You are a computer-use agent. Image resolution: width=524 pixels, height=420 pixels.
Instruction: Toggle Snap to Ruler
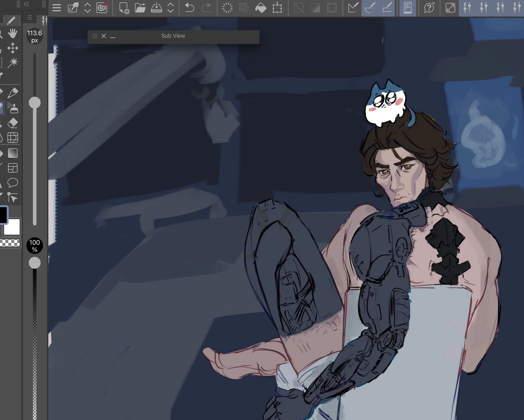(x=353, y=8)
